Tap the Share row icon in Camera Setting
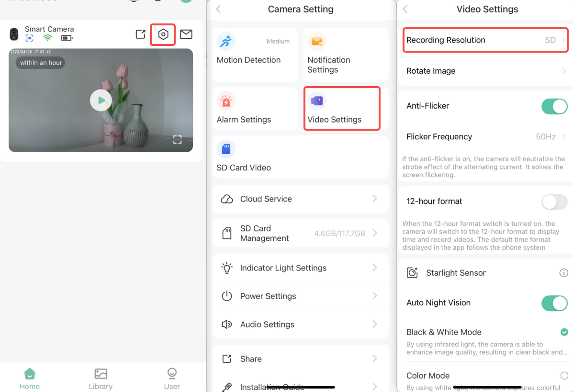Screen dimensions: 573x392 click(227, 359)
